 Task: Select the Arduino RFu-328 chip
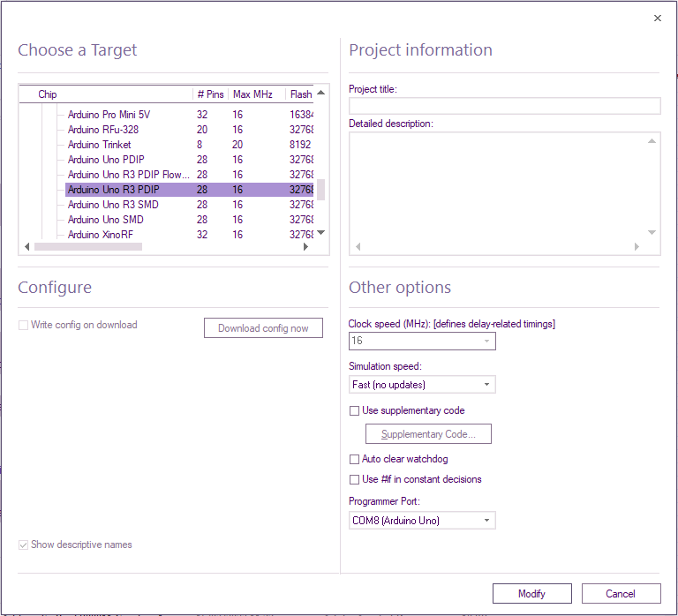(102, 130)
